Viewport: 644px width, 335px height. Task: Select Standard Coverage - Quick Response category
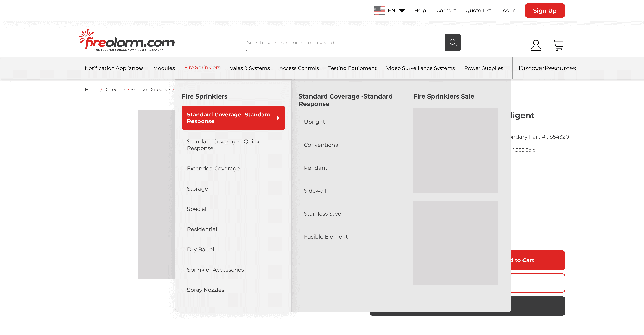[x=223, y=145]
